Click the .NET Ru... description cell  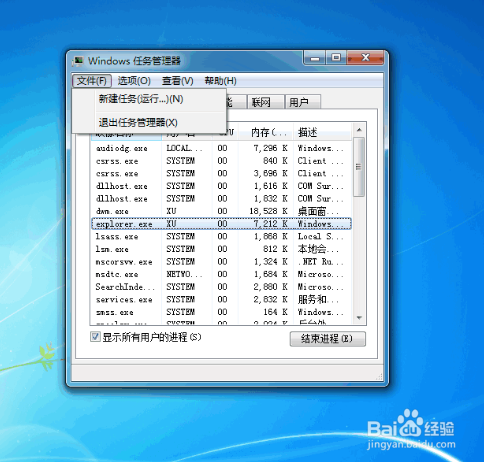tap(320, 262)
